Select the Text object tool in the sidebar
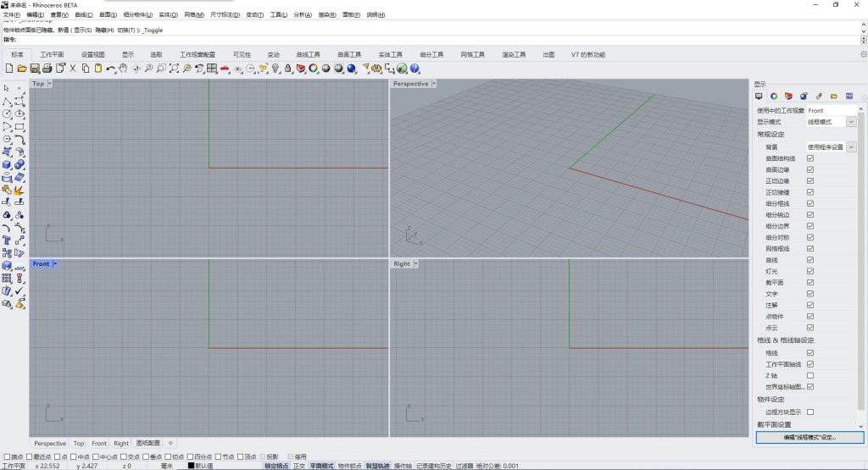Viewport: 868px width, 470px height. click(7, 241)
